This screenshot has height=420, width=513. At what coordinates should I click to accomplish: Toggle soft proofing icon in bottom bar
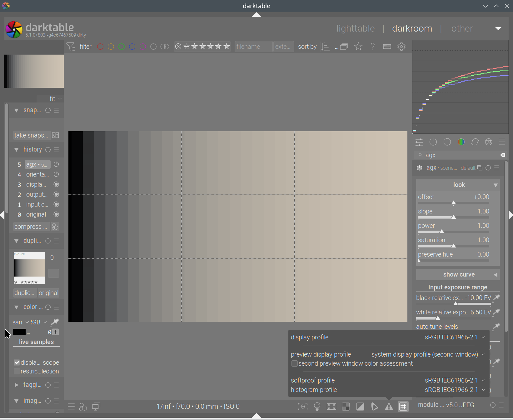click(x=375, y=407)
